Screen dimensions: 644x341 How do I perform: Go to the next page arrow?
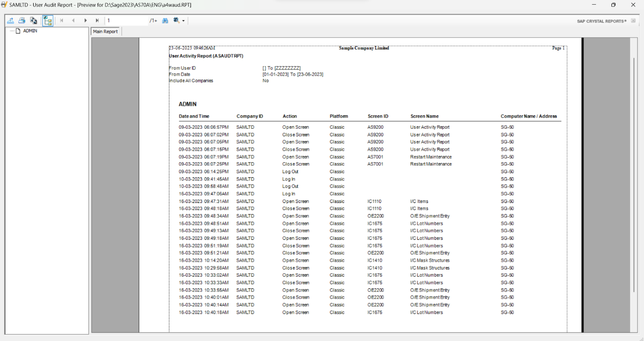[85, 21]
